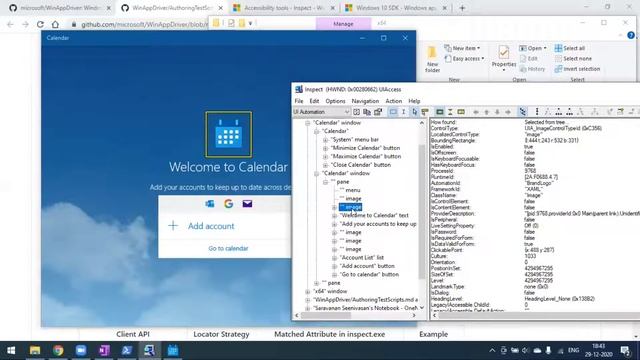640x360 pixels.
Task: Toggle the highlight rectangle button in Inspect toolbar
Action: click(393, 112)
